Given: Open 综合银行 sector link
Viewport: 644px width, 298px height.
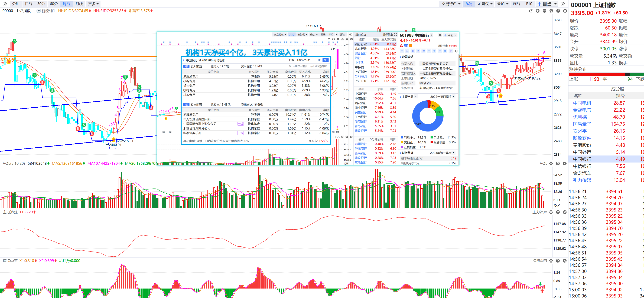Looking at the screenshot, I should tap(360, 54).
